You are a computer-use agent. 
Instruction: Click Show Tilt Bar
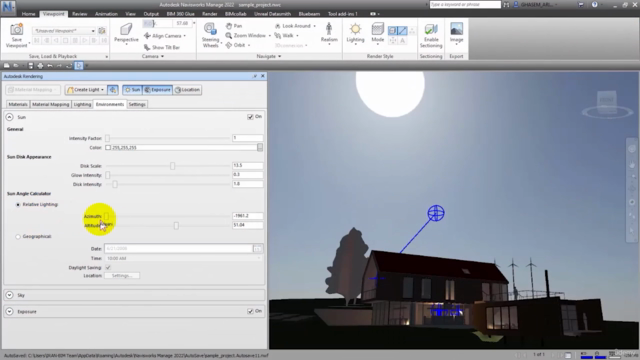tap(162, 47)
